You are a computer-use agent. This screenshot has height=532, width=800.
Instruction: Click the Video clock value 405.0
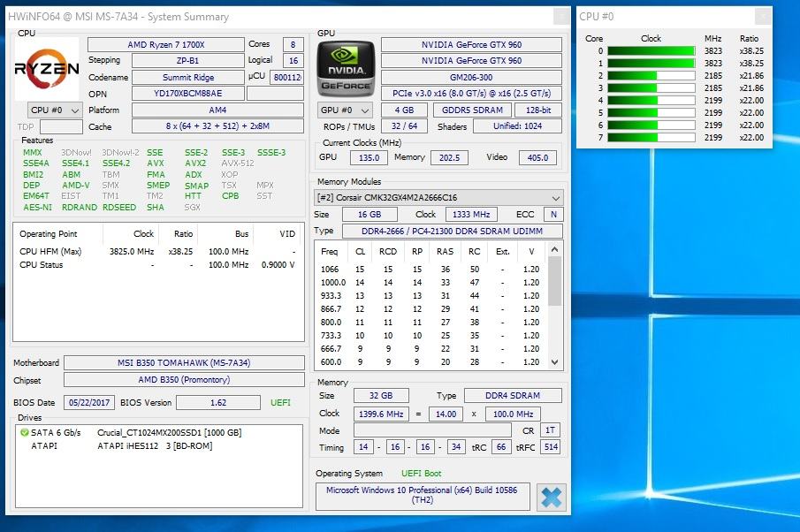pyautogui.click(x=537, y=157)
